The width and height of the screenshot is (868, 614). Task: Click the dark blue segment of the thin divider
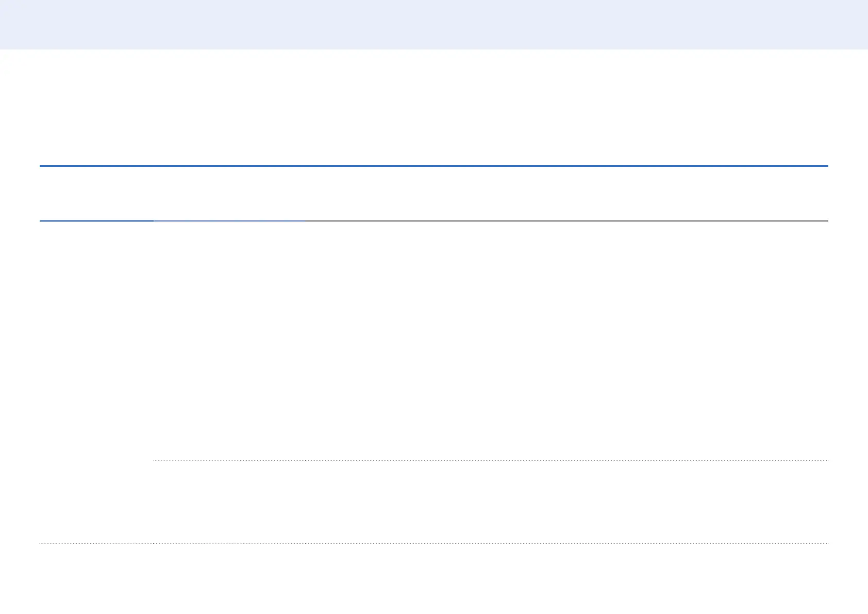click(96, 221)
